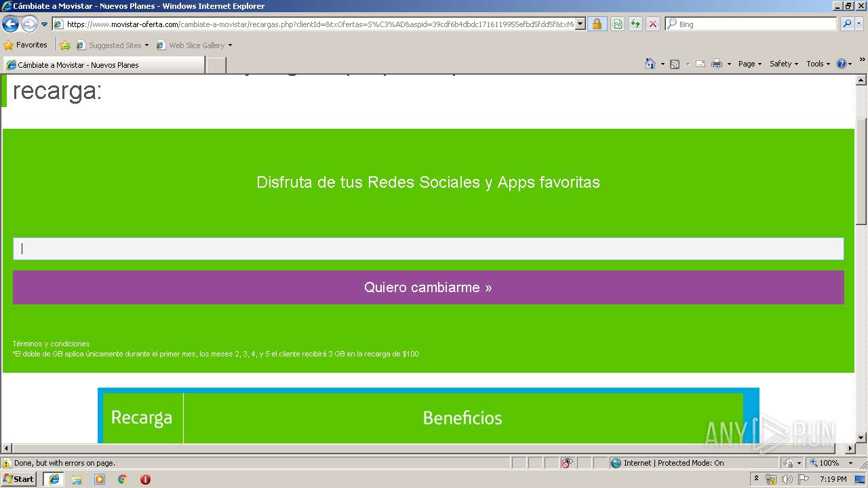Open Windows Explorer folder taskbar icon
The width and height of the screenshot is (868, 488).
[x=77, y=479]
